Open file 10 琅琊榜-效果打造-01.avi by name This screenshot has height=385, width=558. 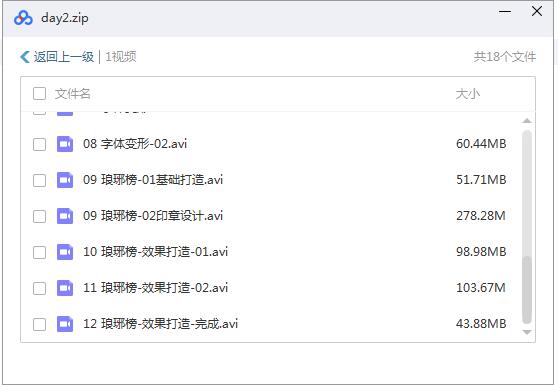tap(156, 252)
